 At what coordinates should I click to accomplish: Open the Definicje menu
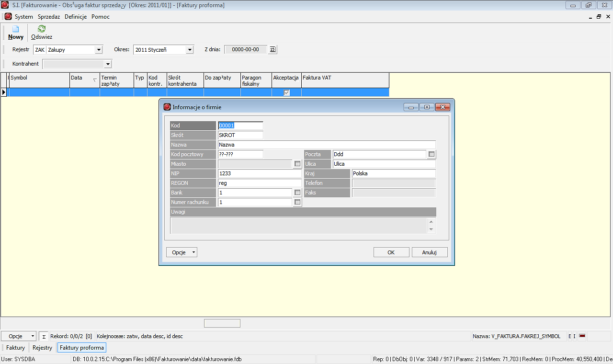point(76,17)
